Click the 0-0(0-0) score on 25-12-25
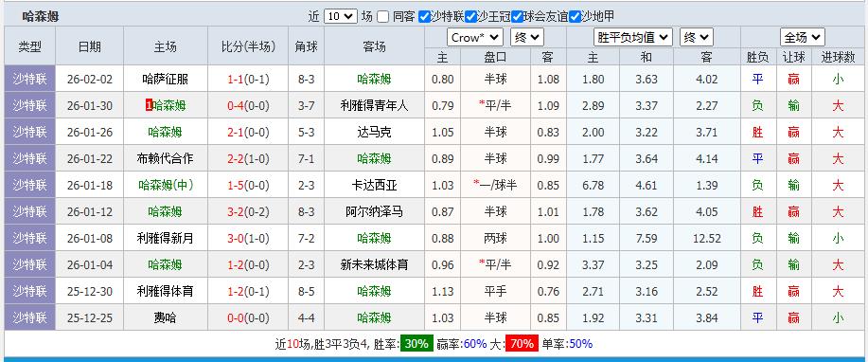The width and height of the screenshot is (868, 362). (249, 317)
